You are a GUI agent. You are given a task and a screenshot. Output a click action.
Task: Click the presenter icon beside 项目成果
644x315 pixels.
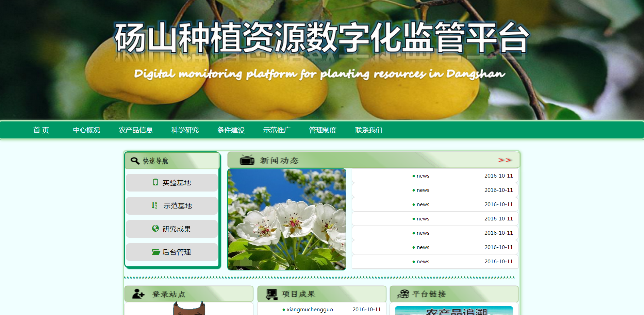271,294
